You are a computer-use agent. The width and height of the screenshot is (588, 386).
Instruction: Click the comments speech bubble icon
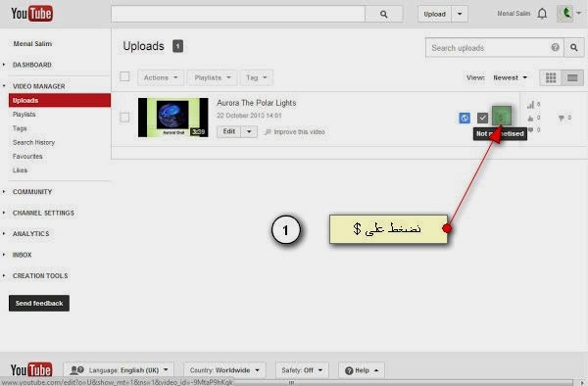530,130
